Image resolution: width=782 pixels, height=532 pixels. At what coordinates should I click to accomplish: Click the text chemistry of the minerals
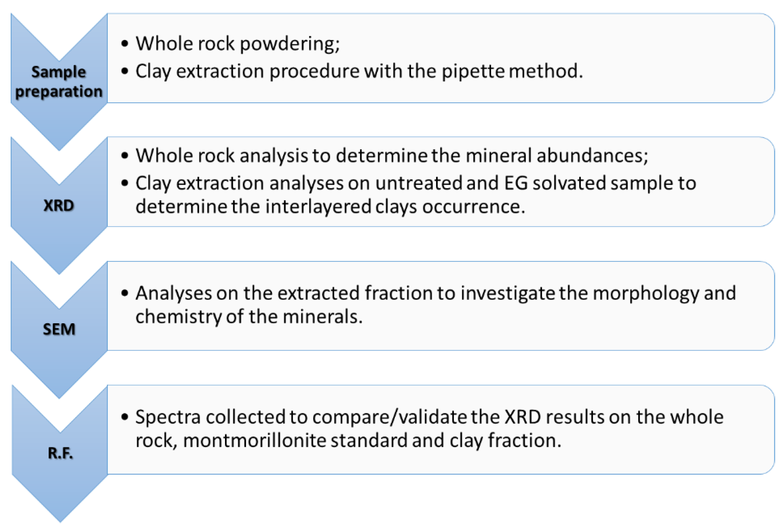point(249,317)
